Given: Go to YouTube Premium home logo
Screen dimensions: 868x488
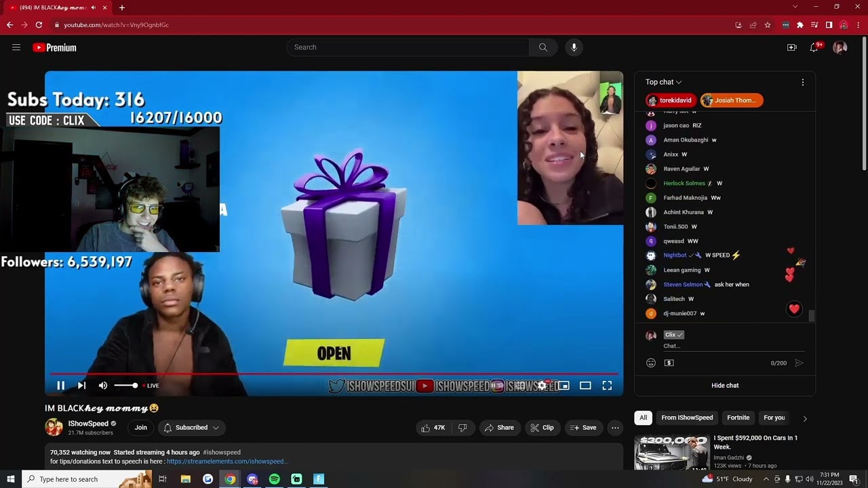Looking at the screenshot, I should [x=54, y=47].
